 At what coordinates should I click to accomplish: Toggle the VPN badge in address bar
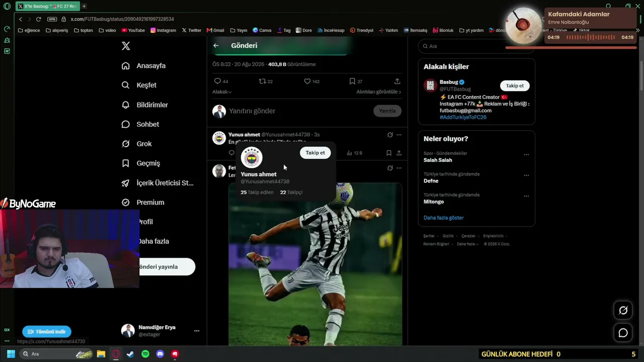(x=52, y=19)
